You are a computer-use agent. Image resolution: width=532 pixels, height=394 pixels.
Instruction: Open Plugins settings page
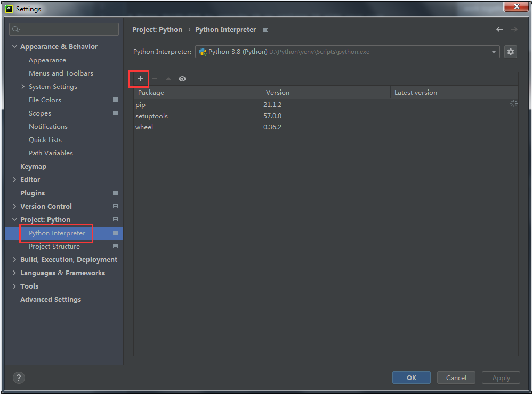click(x=33, y=193)
